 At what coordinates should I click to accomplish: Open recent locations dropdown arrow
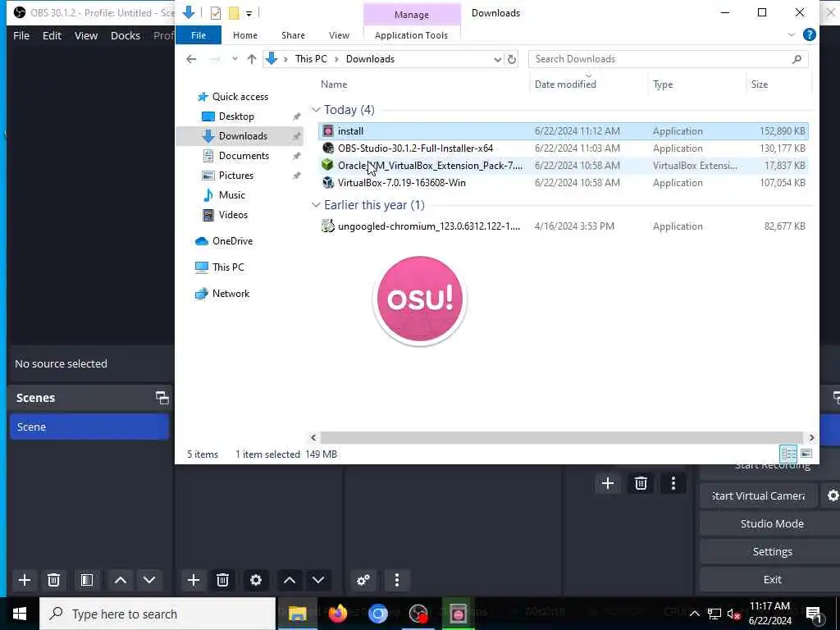pos(235,59)
